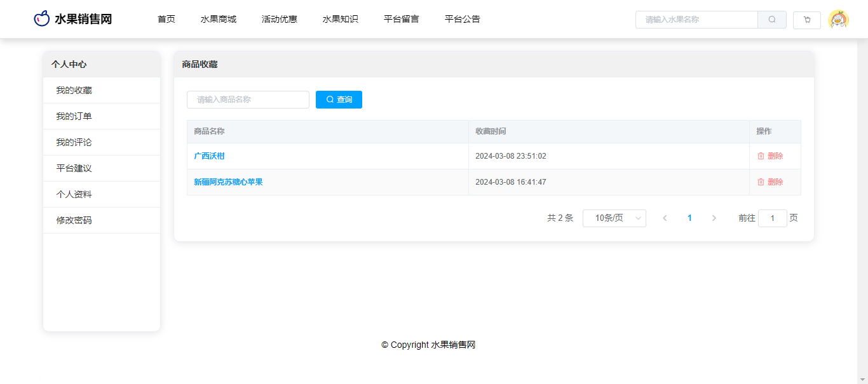The height and width of the screenshot is (384, 868).
Task: Go to next page arrow
Action: click(x=714, y=218)
